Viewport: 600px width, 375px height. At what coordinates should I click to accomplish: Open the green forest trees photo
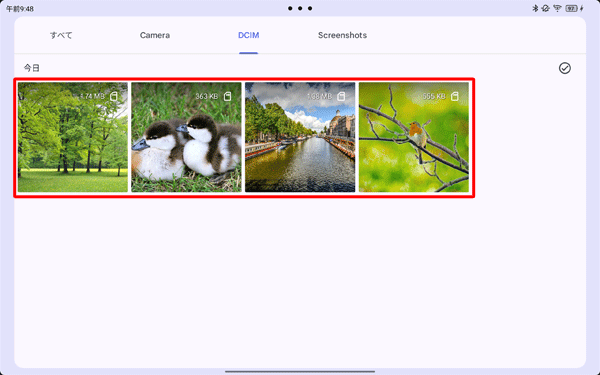tap(73, 137)
